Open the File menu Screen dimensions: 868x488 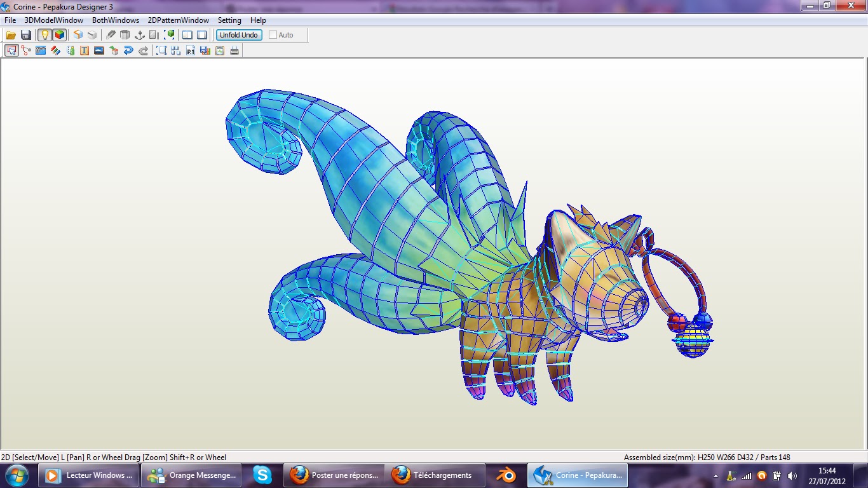(10, 20)
